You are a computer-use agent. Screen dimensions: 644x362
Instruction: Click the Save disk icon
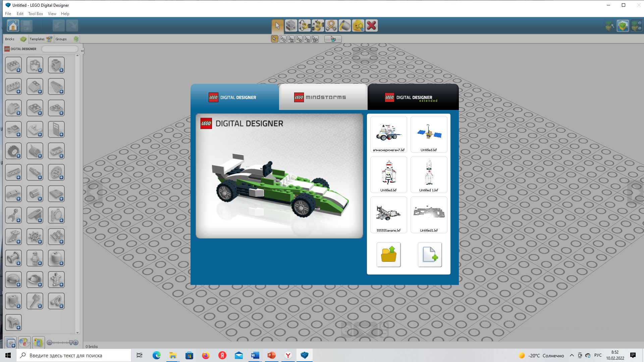[x=26, y=25]
